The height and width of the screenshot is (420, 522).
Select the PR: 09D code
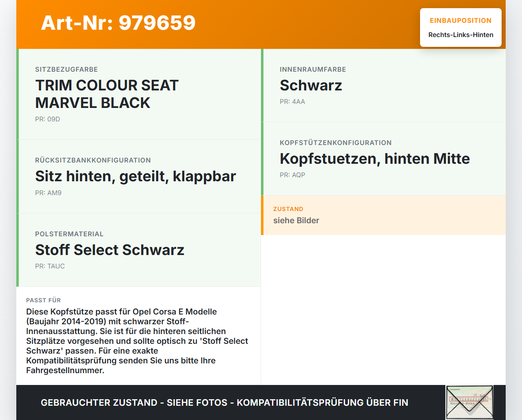tap(48, 119)
